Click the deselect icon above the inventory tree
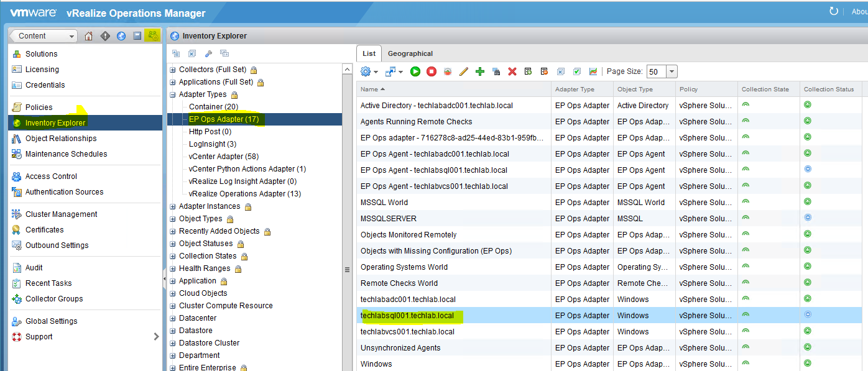Image resolution: width=868 pixels, height=371 pixels. tap(192, 54)
